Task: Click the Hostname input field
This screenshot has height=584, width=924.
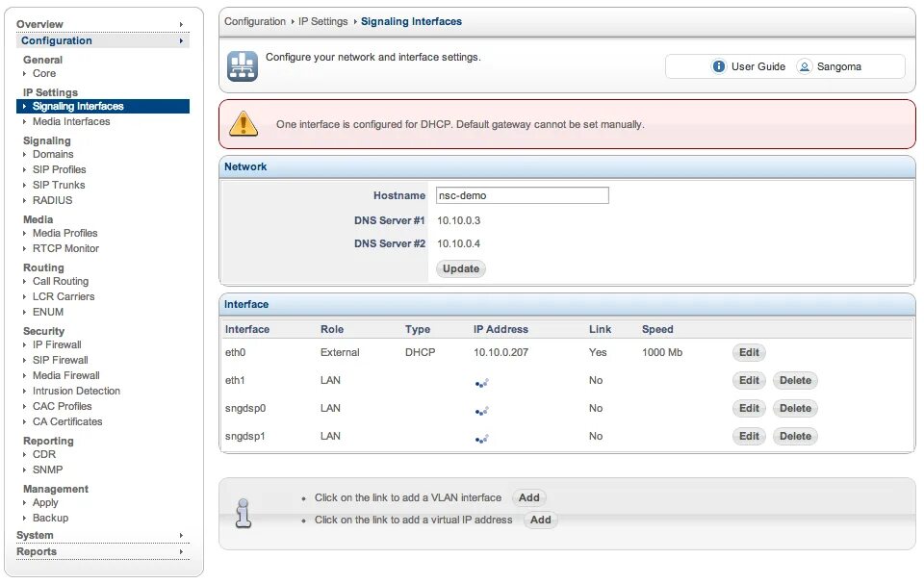Action: [x=522, y=195]
